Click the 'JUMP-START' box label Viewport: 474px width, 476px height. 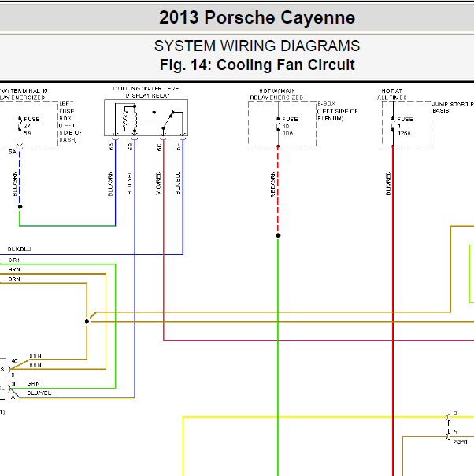point(453,107)
